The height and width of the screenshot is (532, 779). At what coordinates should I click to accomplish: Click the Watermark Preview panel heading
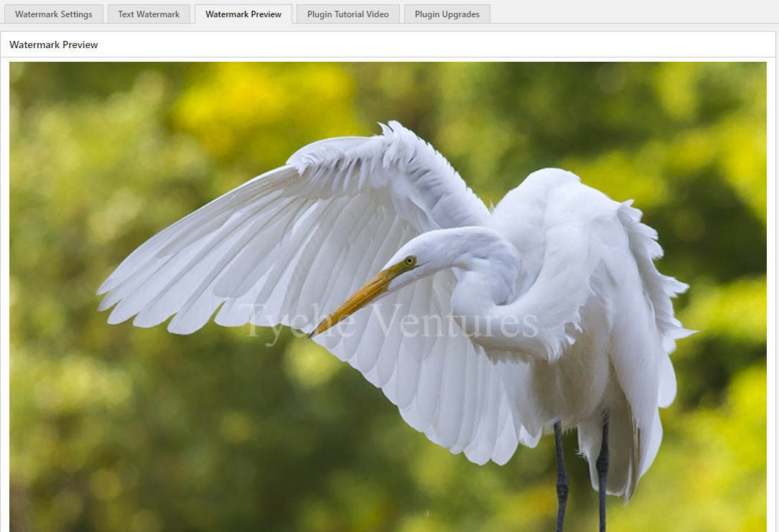[54, 45]
